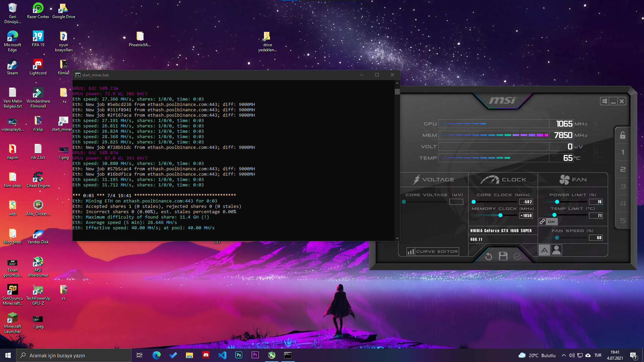
Task: Click the apply checkmark icon in Afterburner
Action: (x=518, y=256)
